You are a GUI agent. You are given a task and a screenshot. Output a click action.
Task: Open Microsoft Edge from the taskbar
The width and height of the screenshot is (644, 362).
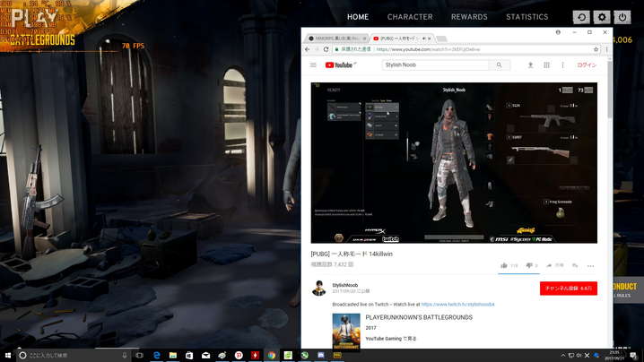[x=156, y=355]
